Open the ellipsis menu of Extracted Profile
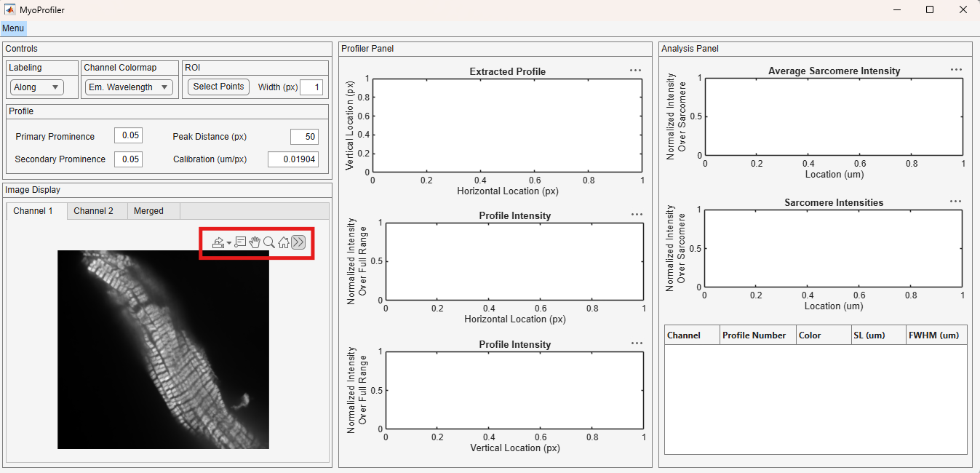Screen dimensions: 980x473 635,71
